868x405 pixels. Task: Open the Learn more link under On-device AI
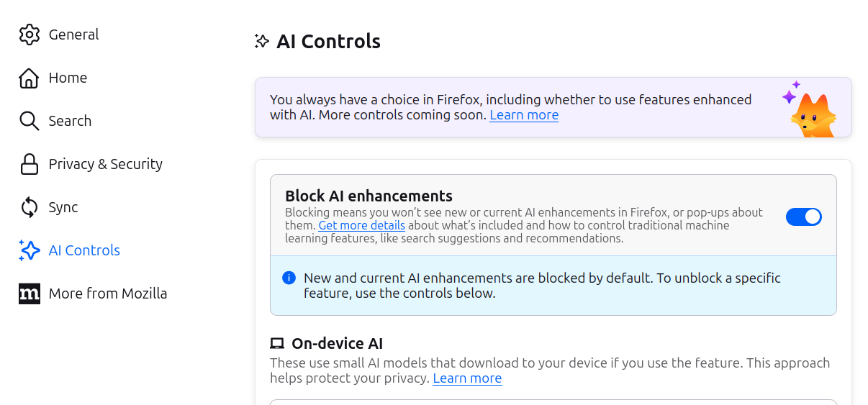click(467, 378)
